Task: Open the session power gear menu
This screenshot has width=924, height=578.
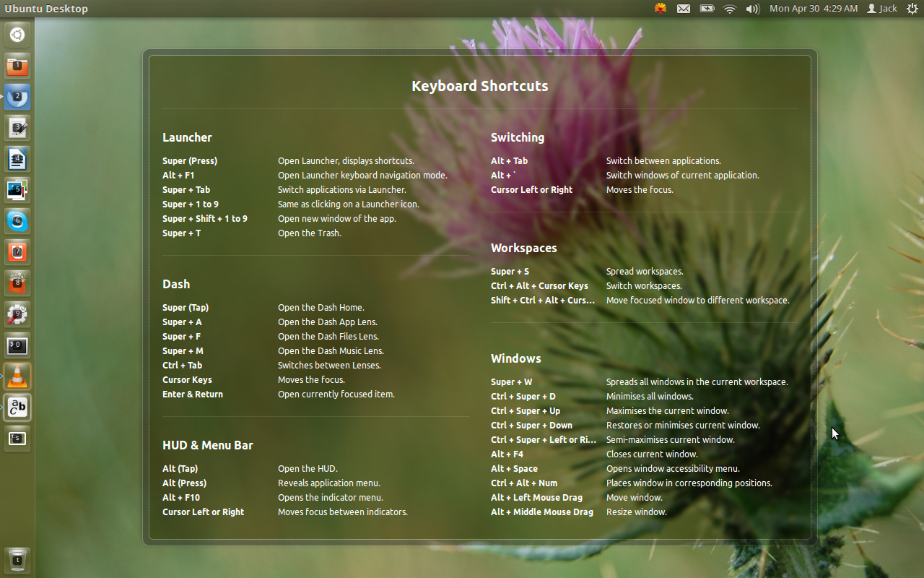Action: 912,9
